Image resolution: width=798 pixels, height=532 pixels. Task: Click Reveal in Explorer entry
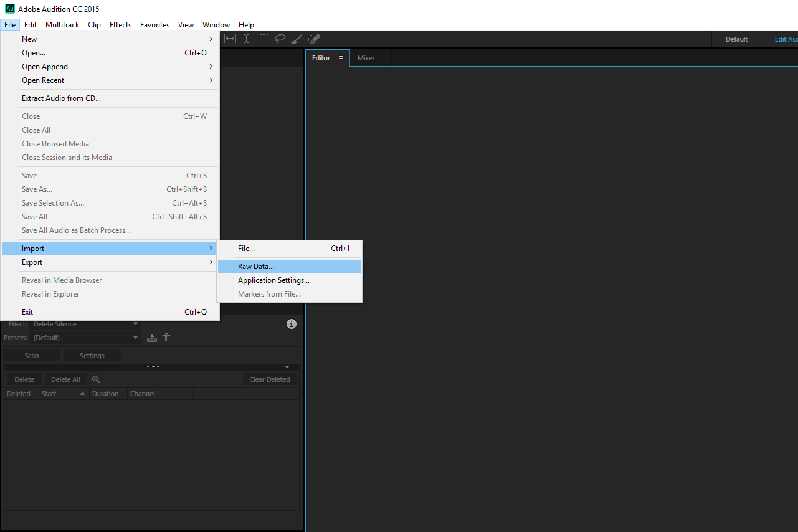point(111,294)
